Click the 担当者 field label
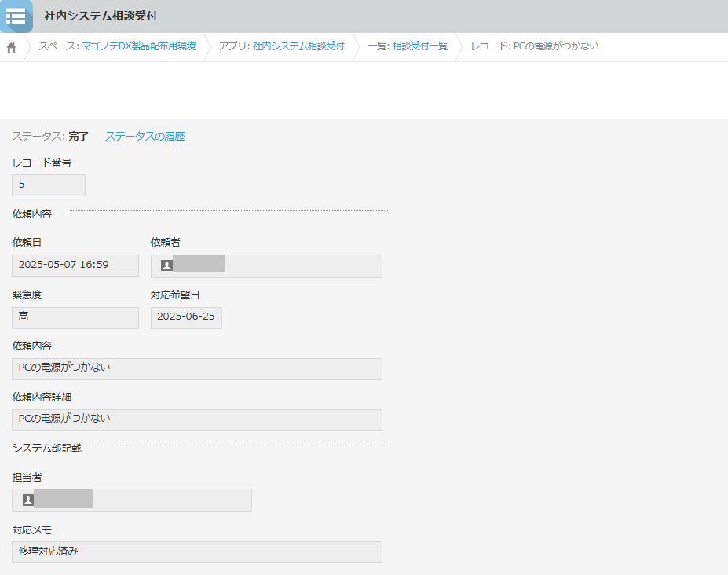 pyautogui.click(x=27, y=477)
